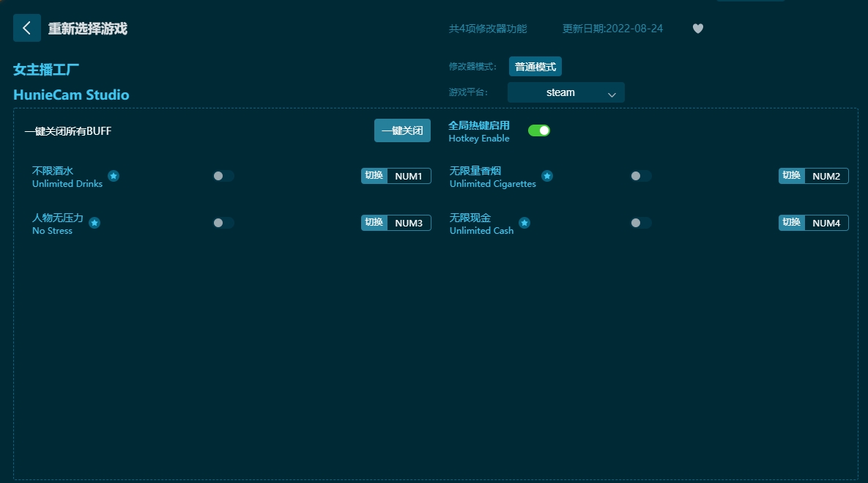Click the 共4项修改器功能 text
868x483 pixels.
(488, 29)
